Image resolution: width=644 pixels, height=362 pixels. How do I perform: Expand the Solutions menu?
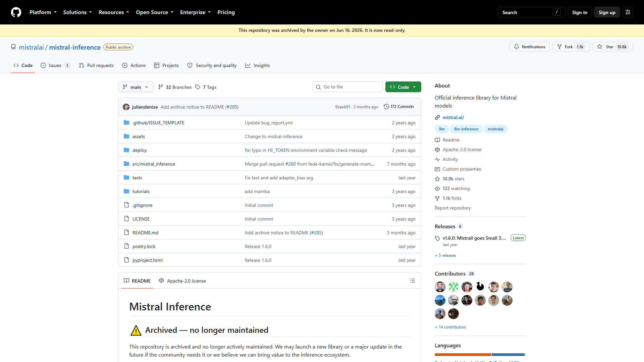pos(77,12)
